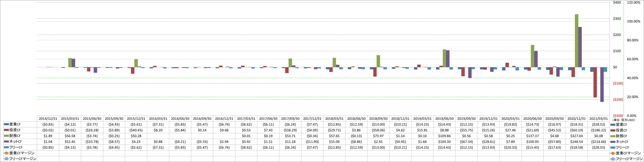Click 営業CFマージン entry in the right-side legend
This screenshot has width=644, height=162.
click(x=626, y=153)
